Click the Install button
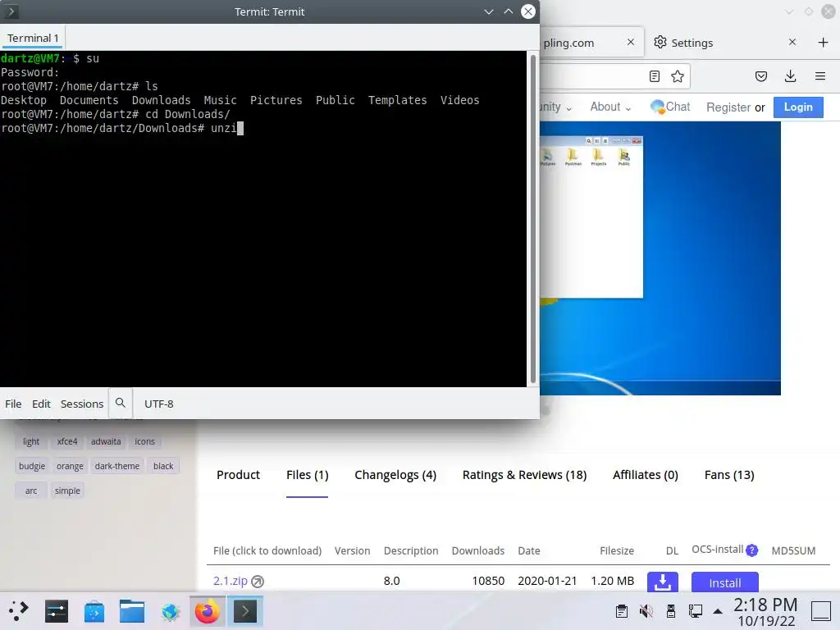The height and width of the screenshot is (630, 840). [725, 582]
